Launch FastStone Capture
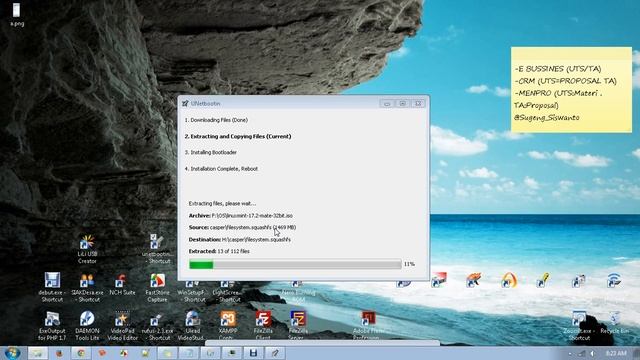 [157, 287]
